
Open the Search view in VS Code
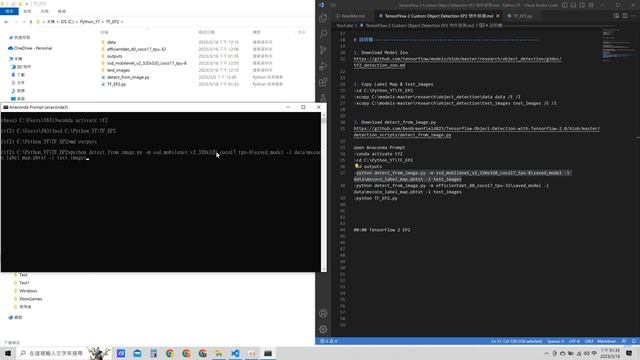(x=323, y=34)
